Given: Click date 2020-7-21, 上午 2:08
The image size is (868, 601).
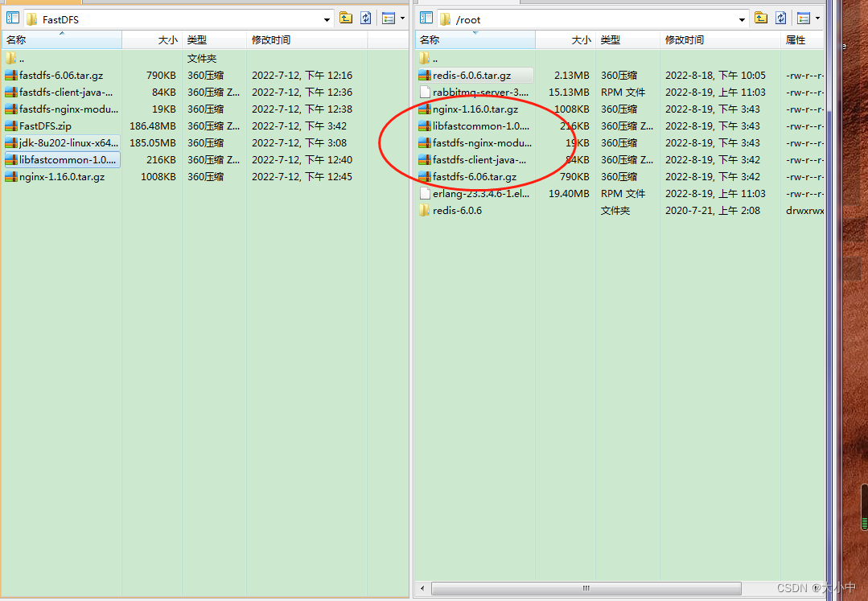Looking at the screenshot, I should [713, 210].
